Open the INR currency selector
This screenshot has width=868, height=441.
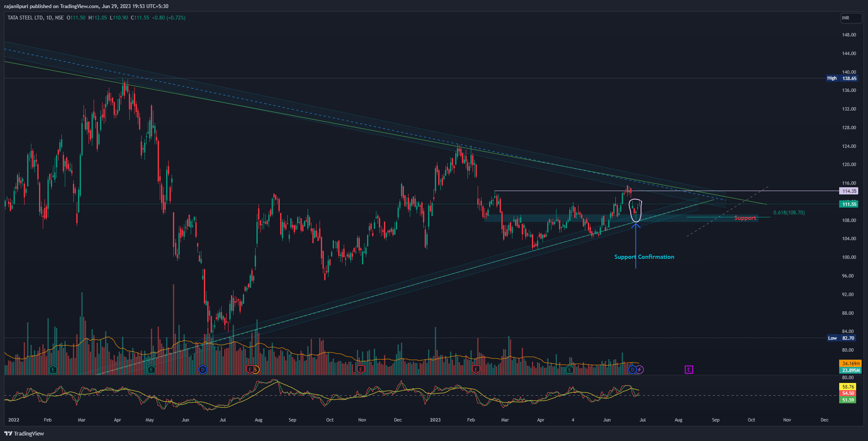pyautogui.click(x=851, y=18)
